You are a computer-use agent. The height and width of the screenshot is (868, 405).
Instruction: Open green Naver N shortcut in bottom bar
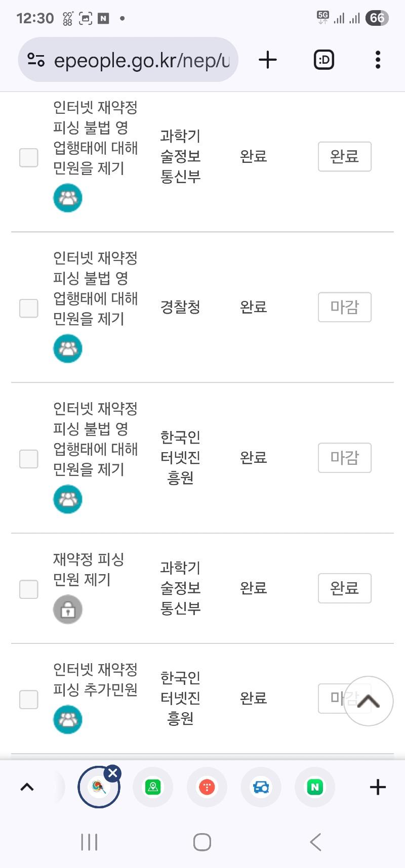click(315, 787)
